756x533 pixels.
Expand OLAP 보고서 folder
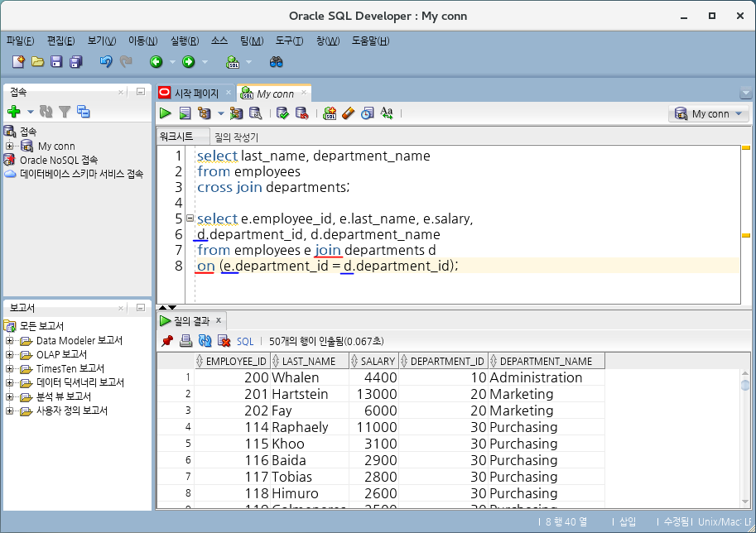coord(9,355)
